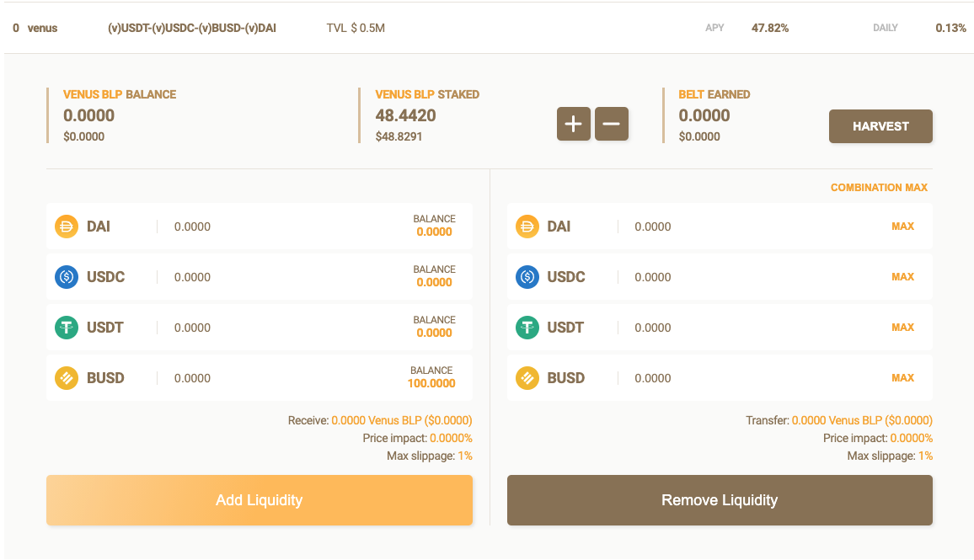Set max USDC withdrawal amount

click(902, 277)
